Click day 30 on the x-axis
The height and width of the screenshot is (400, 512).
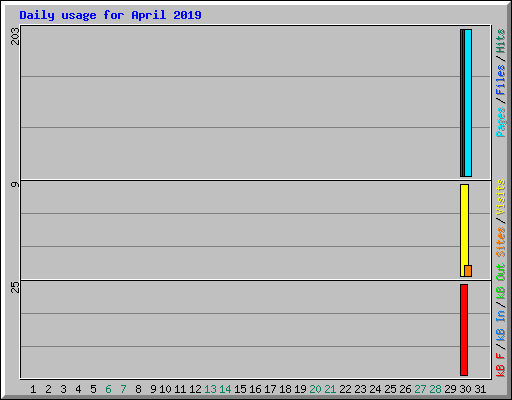tap(465, 389)
